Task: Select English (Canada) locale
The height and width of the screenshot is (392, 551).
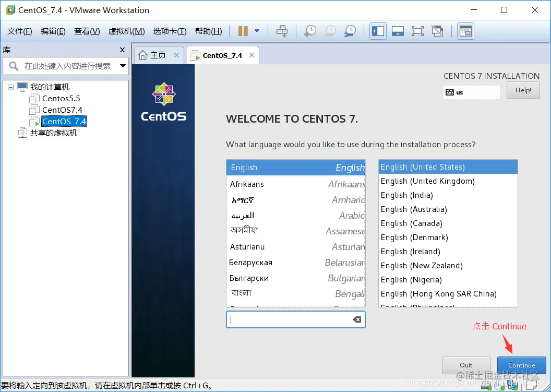Action: pyautogui.click(x=448, y=223)
